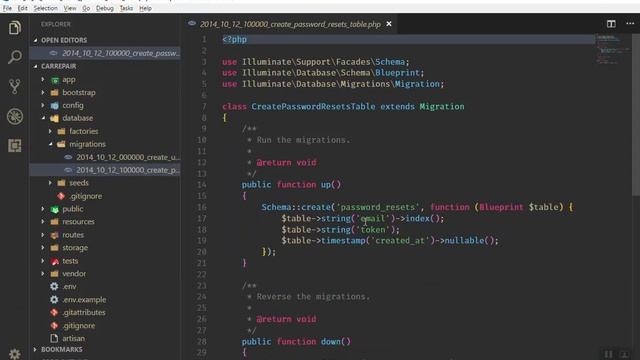Open the File menu
Viewport: 640px width, 360px height.
(x=7, y=8)
